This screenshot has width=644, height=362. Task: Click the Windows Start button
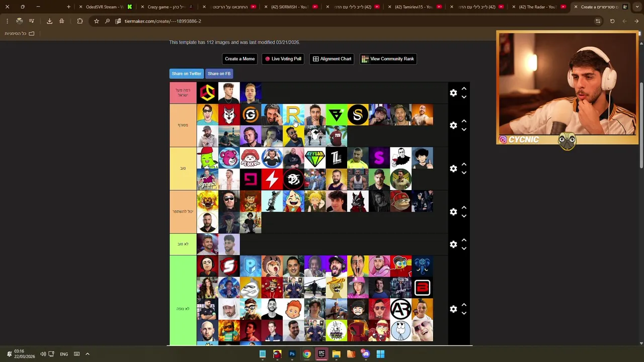point(380,354)
